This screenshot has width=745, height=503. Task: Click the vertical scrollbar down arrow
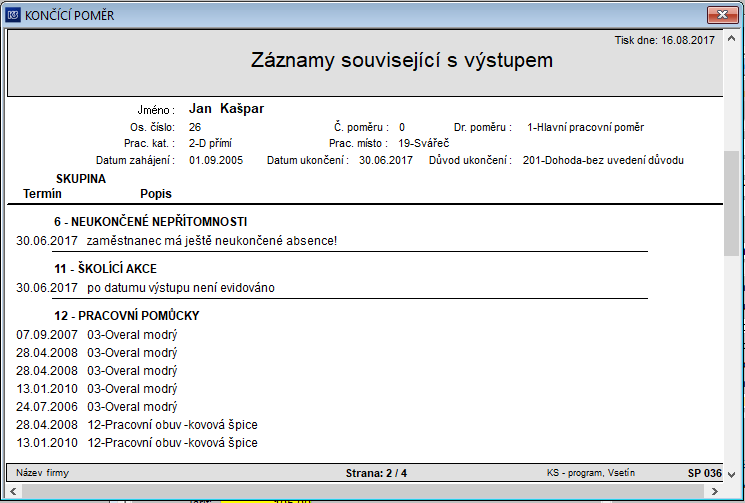(731, 474)
